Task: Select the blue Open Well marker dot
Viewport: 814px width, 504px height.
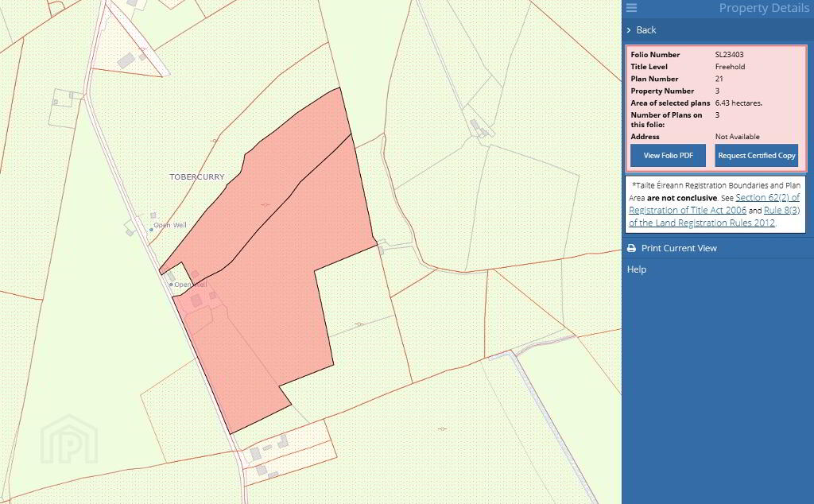Action: (151, 229)
